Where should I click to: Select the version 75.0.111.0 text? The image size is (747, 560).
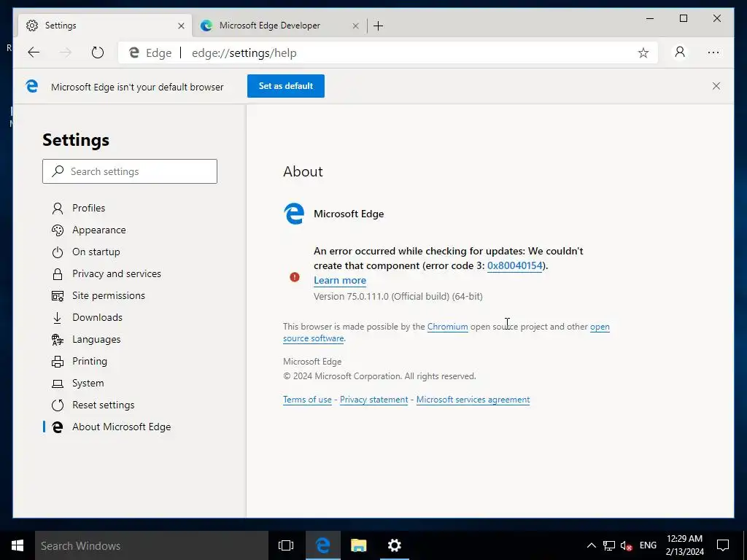point(398,297)
